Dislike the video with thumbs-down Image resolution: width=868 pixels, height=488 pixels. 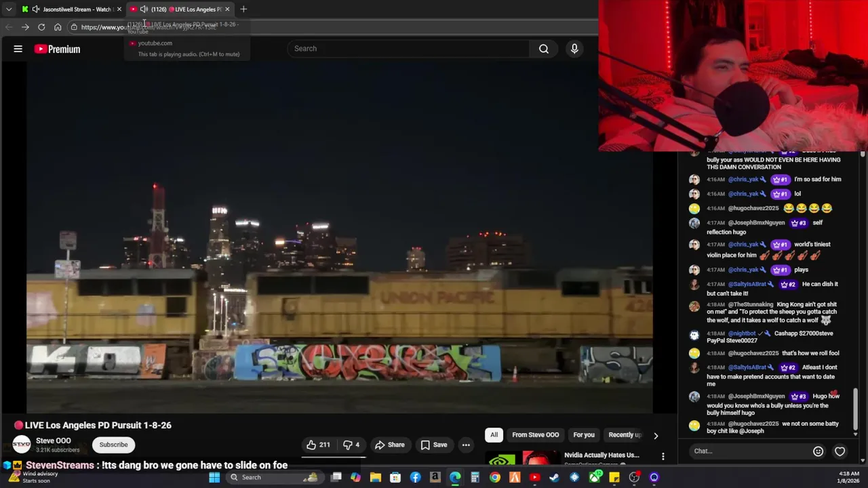351,445
